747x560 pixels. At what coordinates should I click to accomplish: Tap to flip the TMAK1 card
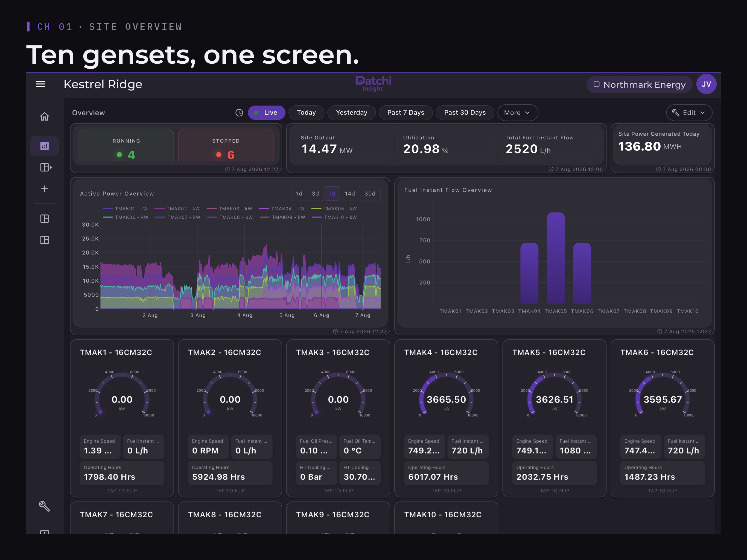122,491
